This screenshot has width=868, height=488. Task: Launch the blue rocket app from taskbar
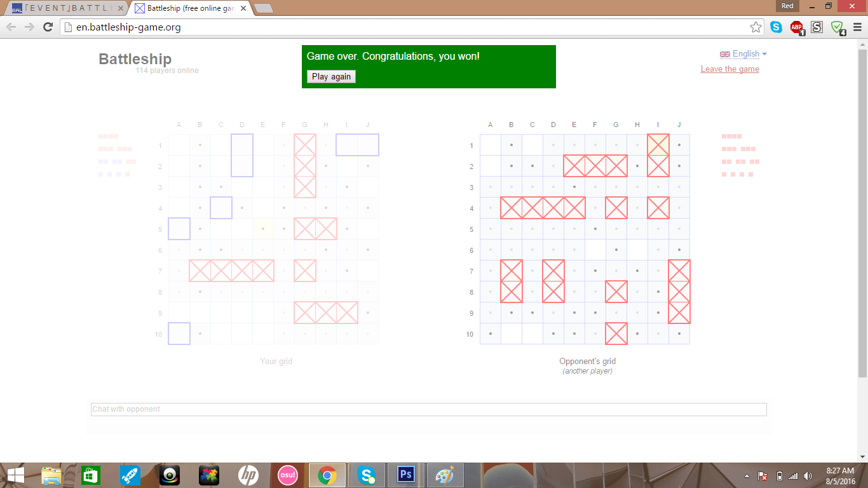[x=130, y=475]
